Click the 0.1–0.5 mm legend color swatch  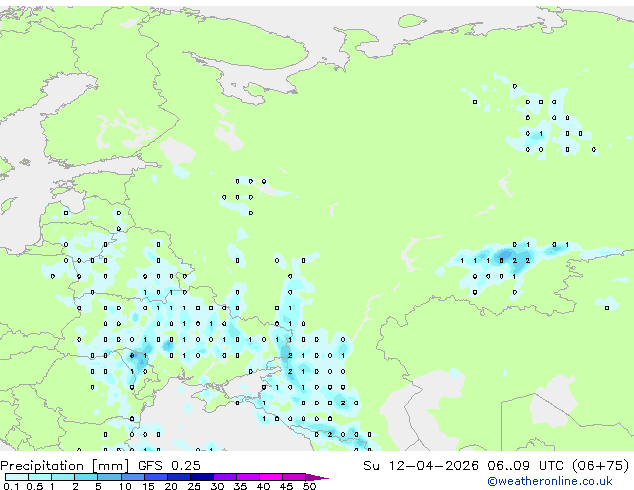17,477
